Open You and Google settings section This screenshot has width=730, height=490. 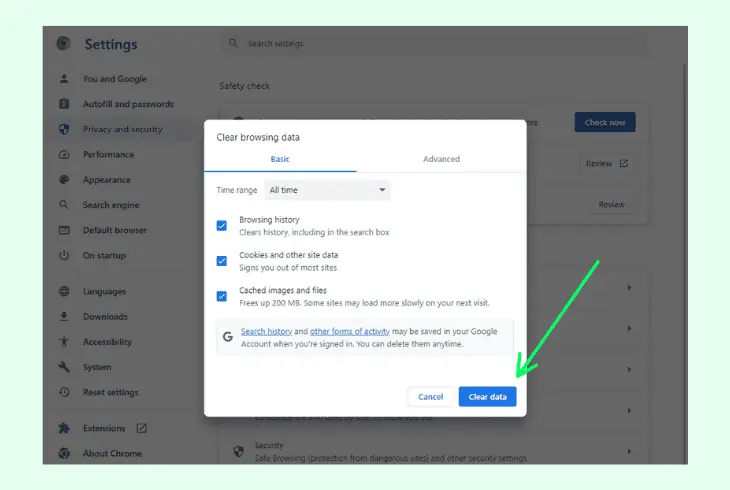115,79
